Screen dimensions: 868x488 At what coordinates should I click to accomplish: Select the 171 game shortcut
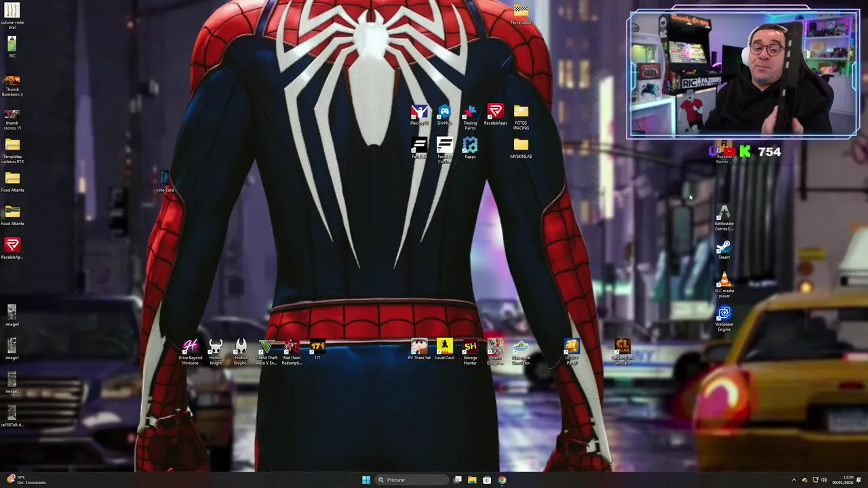[x=317, y=350]
